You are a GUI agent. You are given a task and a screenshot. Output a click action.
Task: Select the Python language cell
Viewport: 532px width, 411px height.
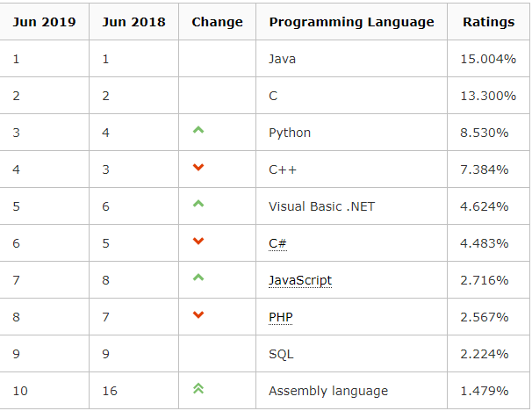coord(351,133)
